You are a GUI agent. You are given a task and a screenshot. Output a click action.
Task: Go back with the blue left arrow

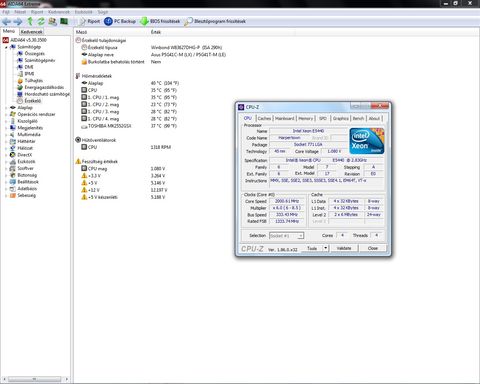[x=6, y=22]
